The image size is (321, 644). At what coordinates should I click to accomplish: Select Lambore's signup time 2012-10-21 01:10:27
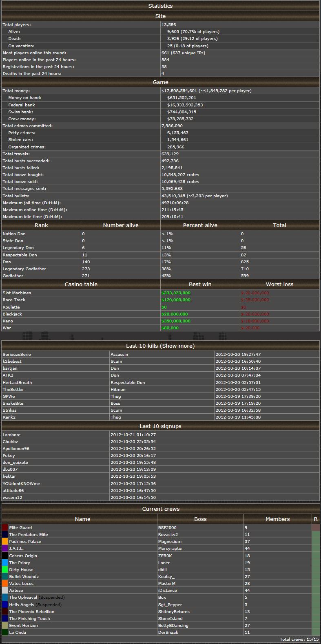pyautogui.click(x=133, y=434)
